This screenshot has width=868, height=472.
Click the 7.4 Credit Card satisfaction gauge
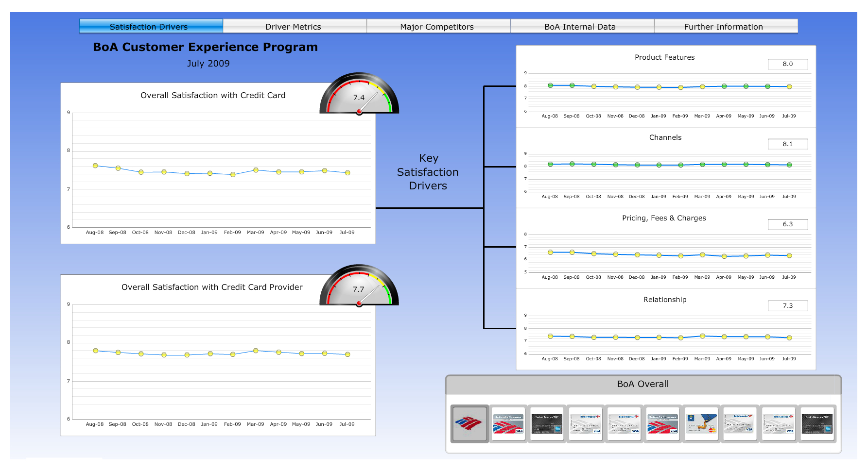tap(359, 96)
